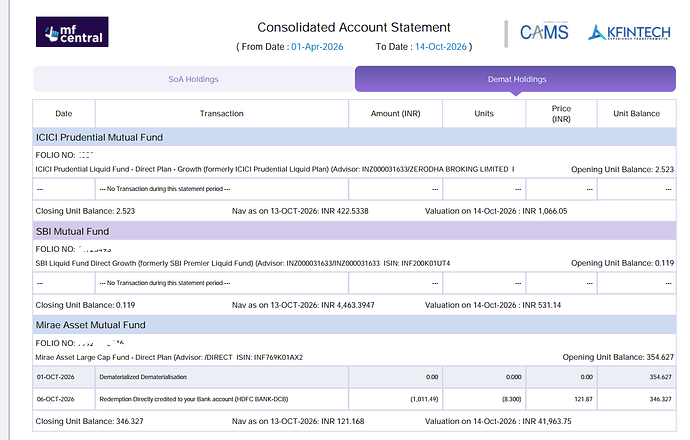This screenshot has height=440, width=690.
Task: Switch to the Demat Holdings tab
Action: (515, 79)
